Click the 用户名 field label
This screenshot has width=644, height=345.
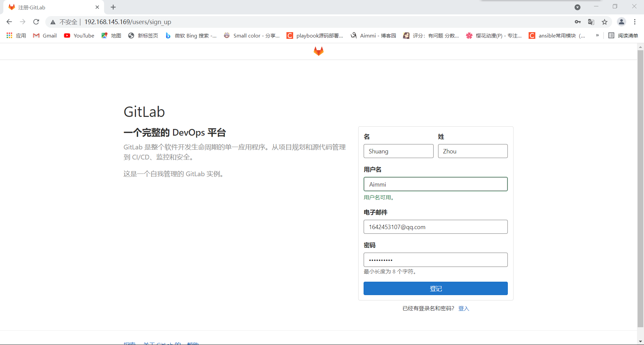[x=372, y=169]
